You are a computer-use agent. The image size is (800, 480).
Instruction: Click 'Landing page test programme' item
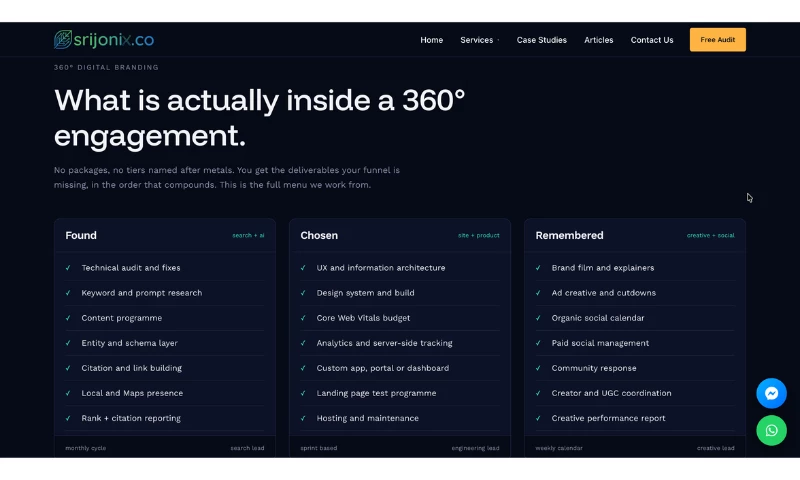point(376,393)
